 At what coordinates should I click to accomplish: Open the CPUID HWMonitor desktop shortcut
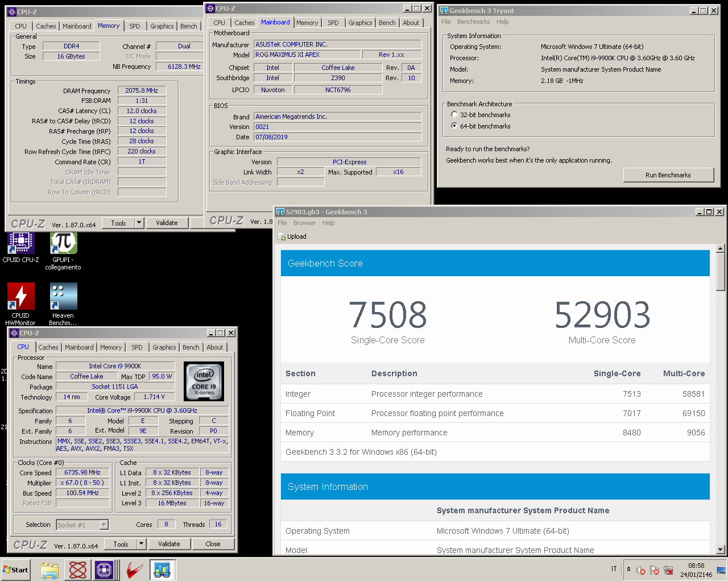pyautogui.click(x=20, y=304)
